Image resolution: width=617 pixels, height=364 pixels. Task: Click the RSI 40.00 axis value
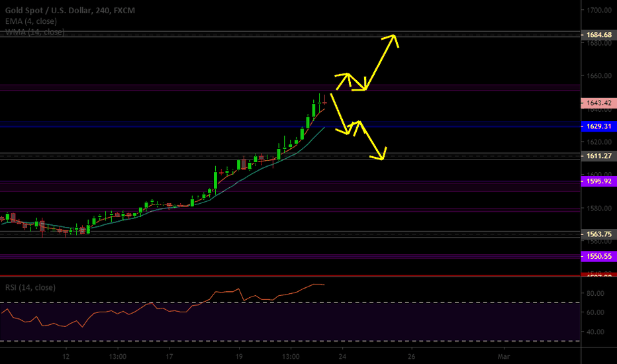click(595, 332)
